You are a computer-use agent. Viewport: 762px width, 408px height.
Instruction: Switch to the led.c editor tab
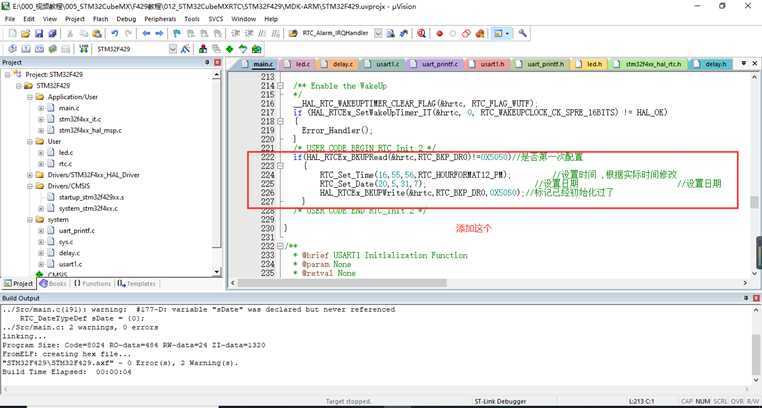click(x=297, y=64)
